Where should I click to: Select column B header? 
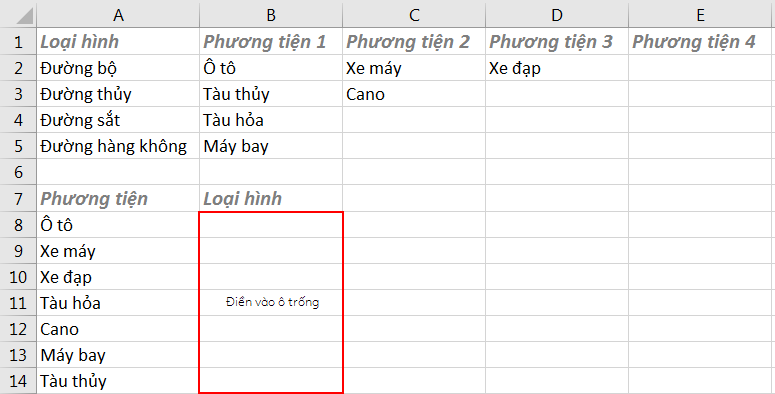271,15
